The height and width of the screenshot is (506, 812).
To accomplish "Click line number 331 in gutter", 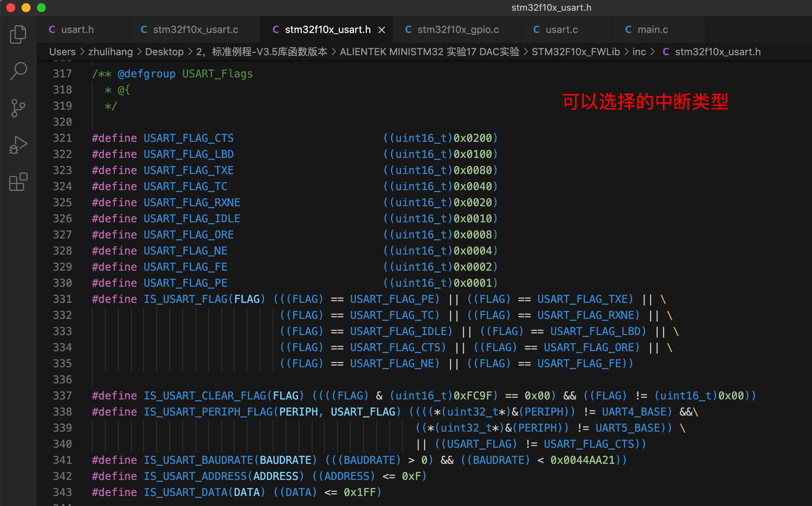I will pos(62,299).
